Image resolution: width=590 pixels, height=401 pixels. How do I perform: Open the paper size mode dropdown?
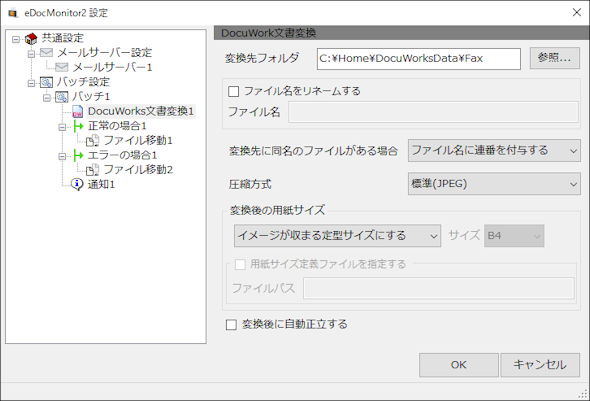(337, 236)
